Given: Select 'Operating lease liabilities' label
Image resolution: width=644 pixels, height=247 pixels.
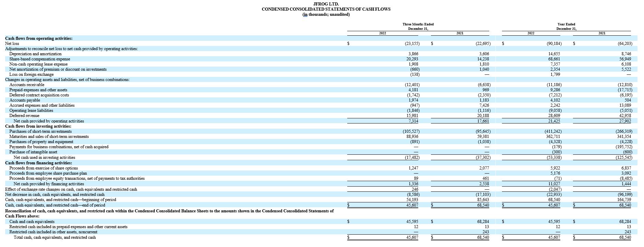Looking at the screenshot, I should [x=31, y=110].
